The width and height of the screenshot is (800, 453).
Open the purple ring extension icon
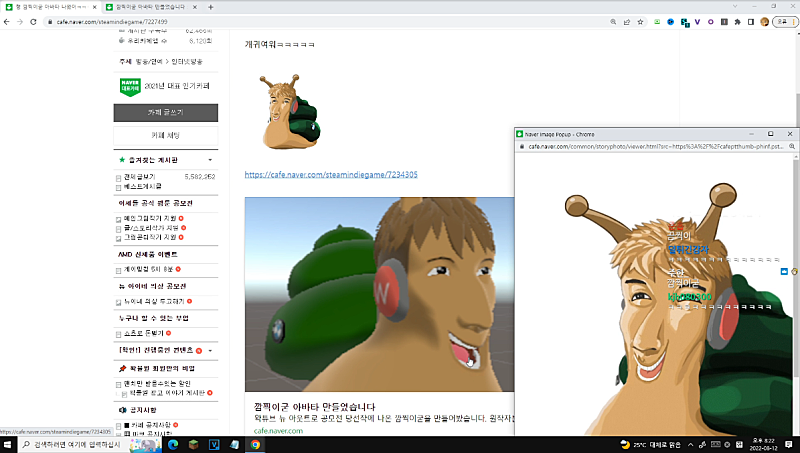711,22
